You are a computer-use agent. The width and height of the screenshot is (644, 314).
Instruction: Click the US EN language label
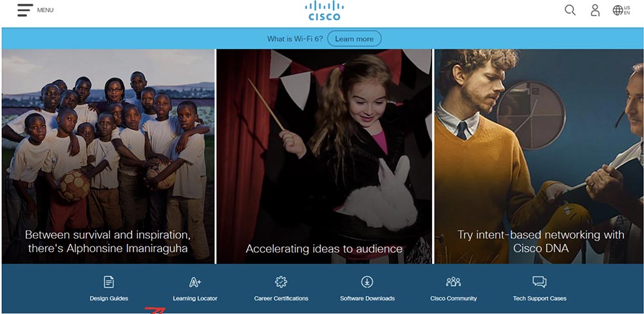click(627, 10)
